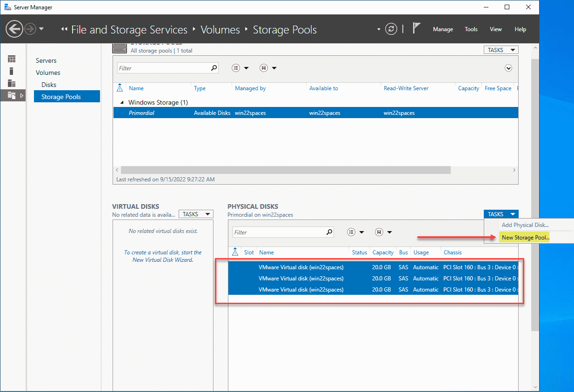The height and width of the screenshot is (392, 574).
Task: Collapse the Windows Storage (1) group
Action: (x=122, y=102)
